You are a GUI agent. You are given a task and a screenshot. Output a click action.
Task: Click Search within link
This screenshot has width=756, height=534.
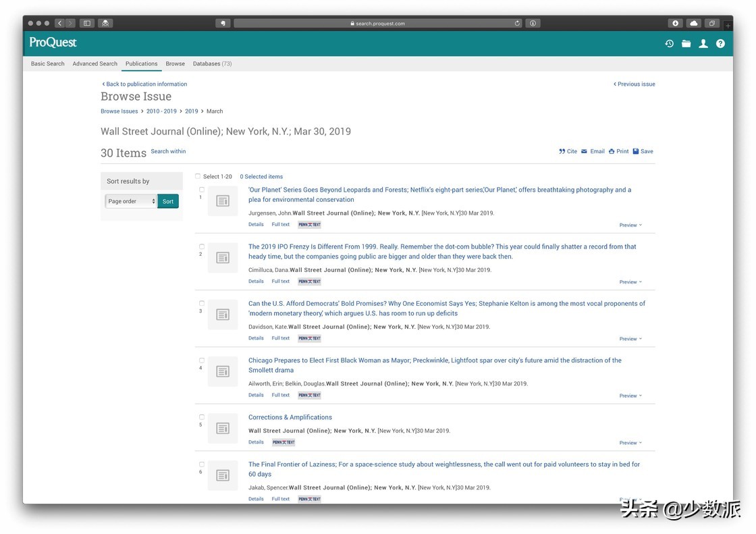(168, 151)
